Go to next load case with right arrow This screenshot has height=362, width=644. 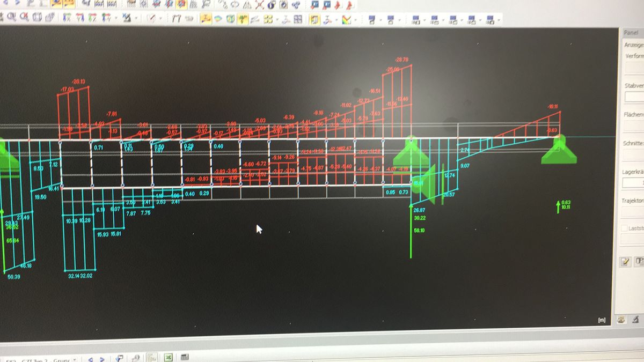point(101,359)
